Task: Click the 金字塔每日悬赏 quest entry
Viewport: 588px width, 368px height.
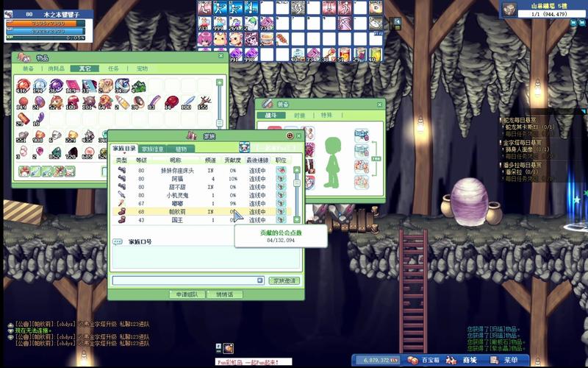Action: click(x=522, y=143)
